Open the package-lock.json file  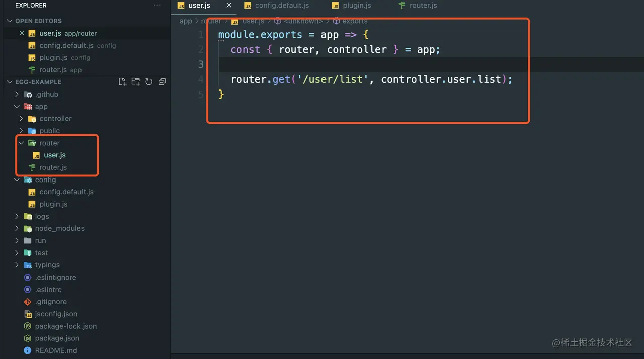pyautogui.click(x=65, y=326)
